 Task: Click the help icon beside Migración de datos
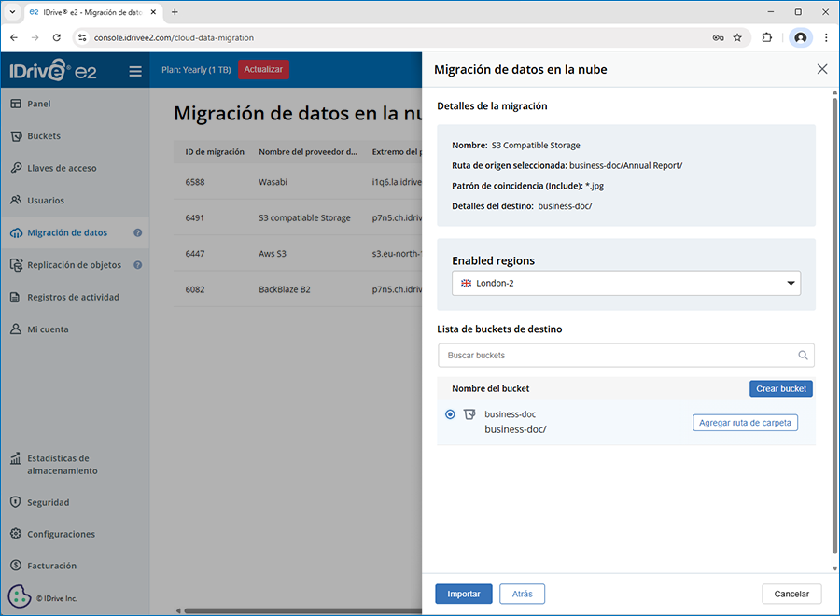(x=137, y=233)
